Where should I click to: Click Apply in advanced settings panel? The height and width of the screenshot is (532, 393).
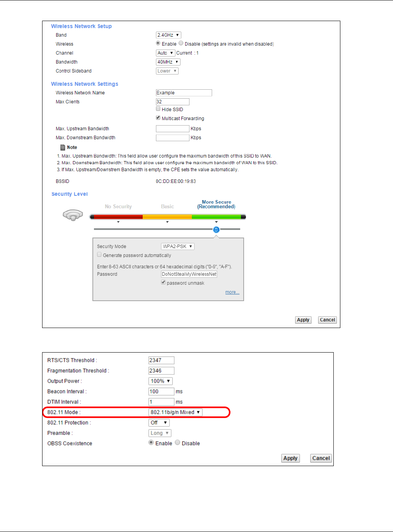290,458
